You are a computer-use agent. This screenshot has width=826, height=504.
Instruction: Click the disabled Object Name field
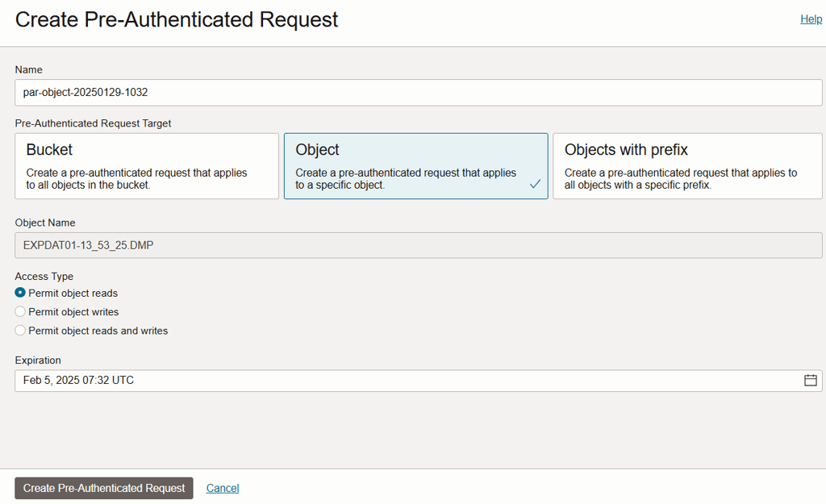(419, 245)
